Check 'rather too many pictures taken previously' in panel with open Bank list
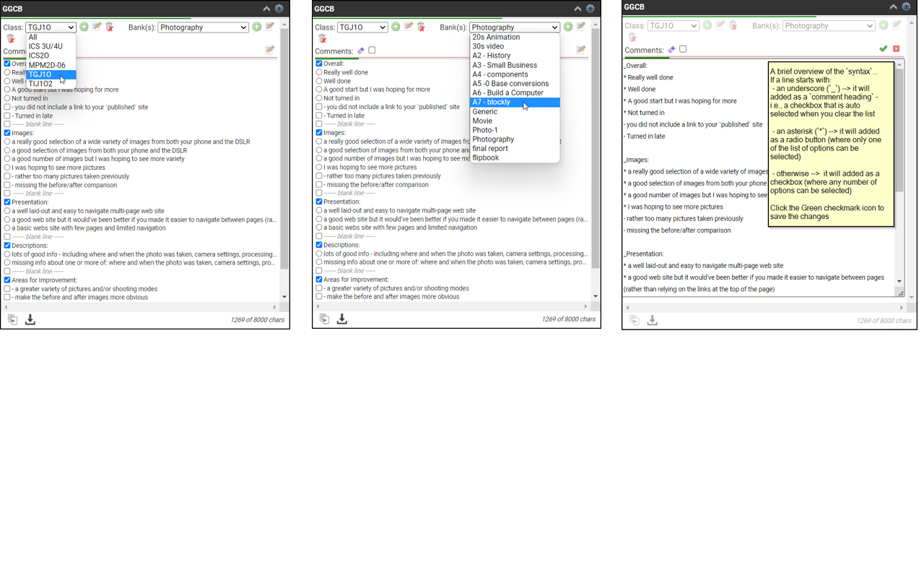 tap(319, 176)
